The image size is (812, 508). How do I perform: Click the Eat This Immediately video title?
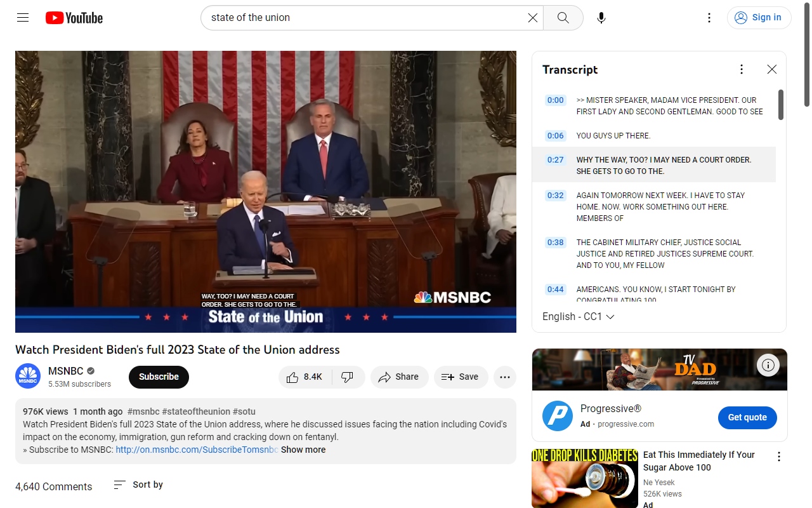(699, 461)
